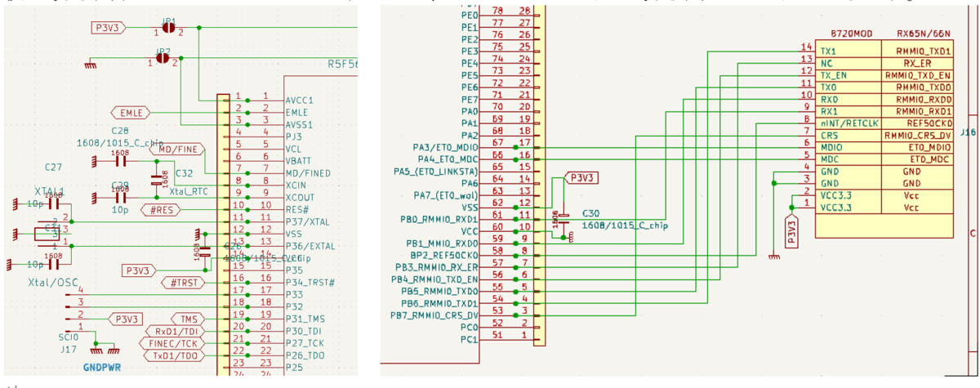The width and height of the screenshot is (980, 388).
Task: Click the AVSS1 pin name
Action: (x=301, y=123)
